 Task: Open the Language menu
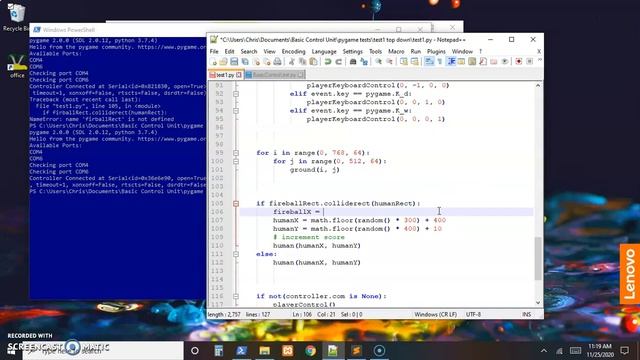pos(324,51)
